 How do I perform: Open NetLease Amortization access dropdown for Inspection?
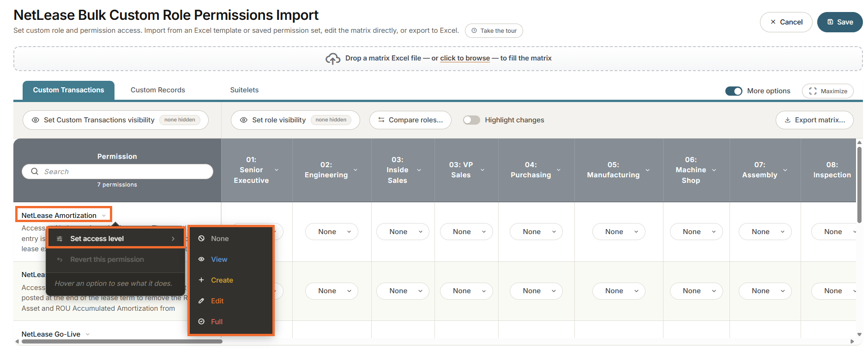click(x=834, y=232)
